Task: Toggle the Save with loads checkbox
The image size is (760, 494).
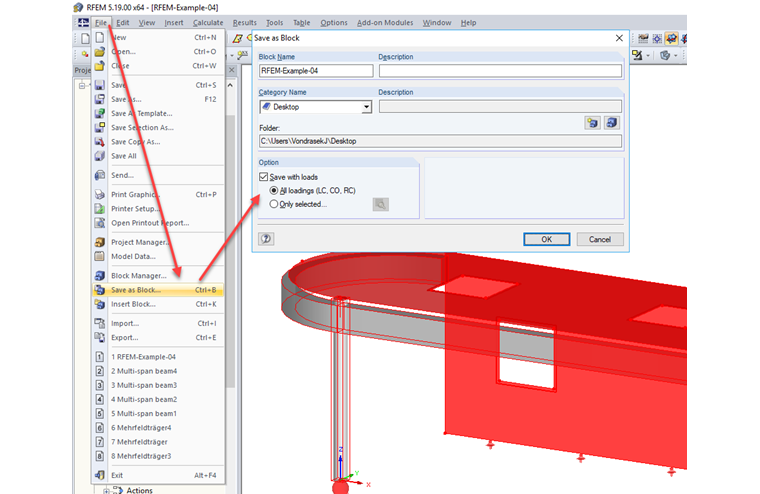Action: [264, 177]
